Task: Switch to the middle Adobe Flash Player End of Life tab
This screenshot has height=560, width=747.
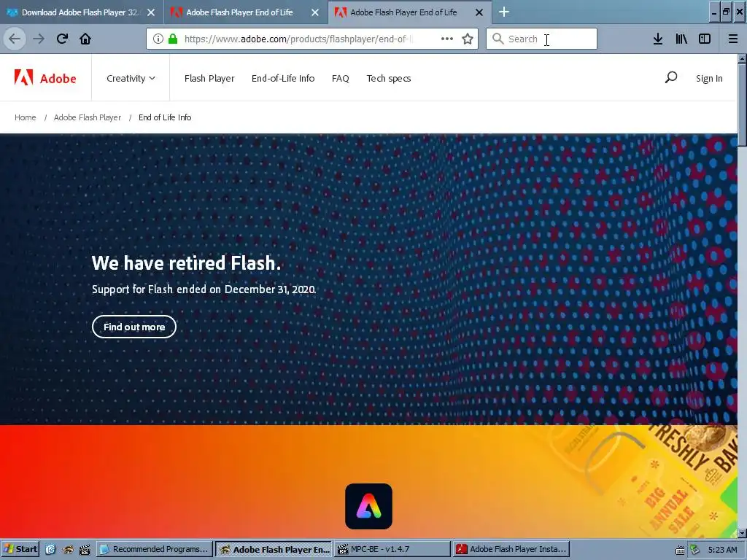Action: 239,12
